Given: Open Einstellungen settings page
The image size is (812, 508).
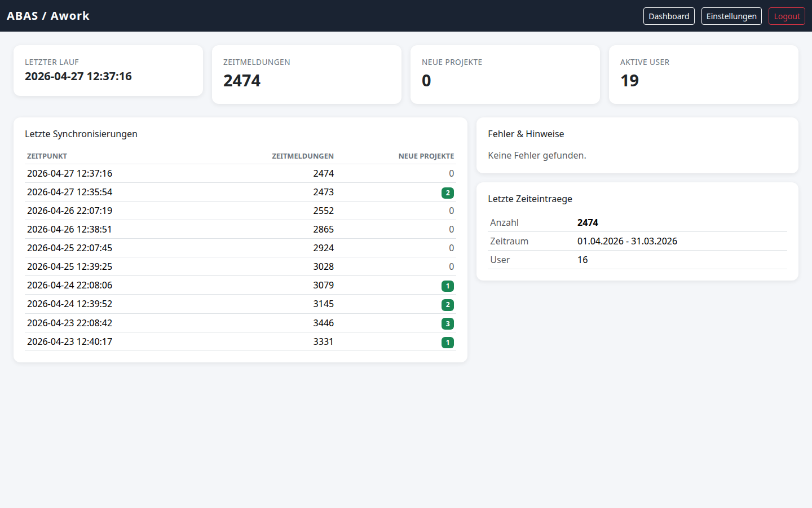Looking at the screenshot, I should [731, 16].
